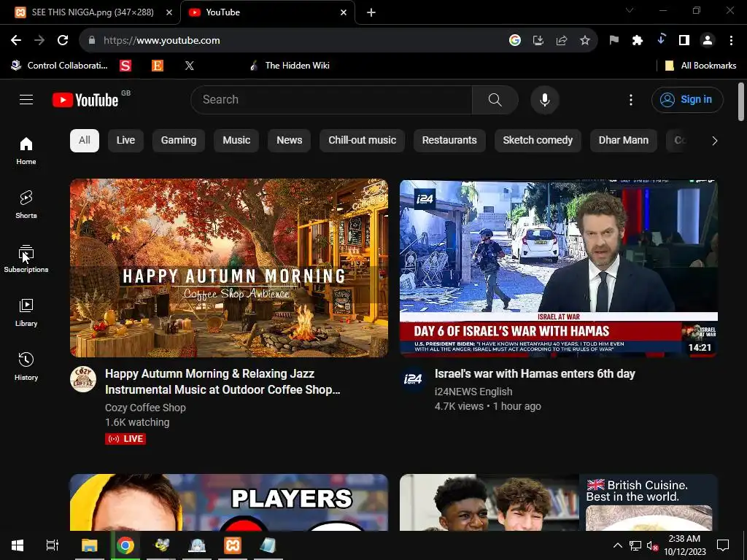Click the YouTube logo
This screenshot has width=747, height=560.
(x=86, y=100)
